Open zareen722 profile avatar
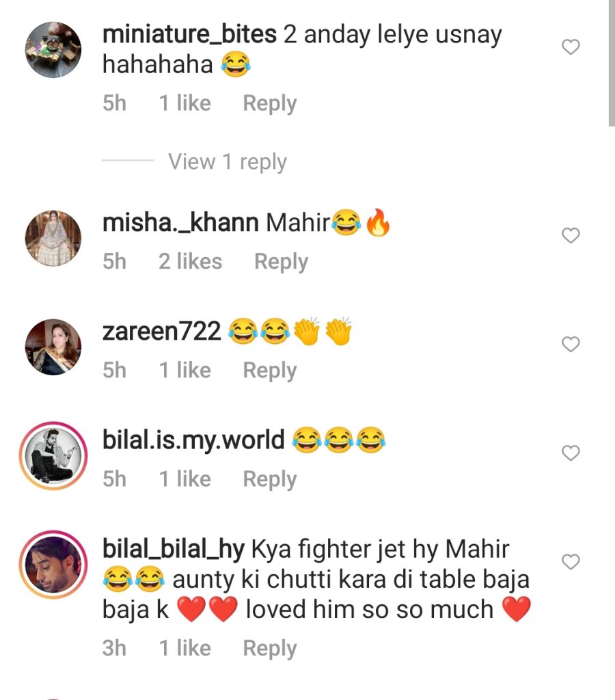 [53, 347]
